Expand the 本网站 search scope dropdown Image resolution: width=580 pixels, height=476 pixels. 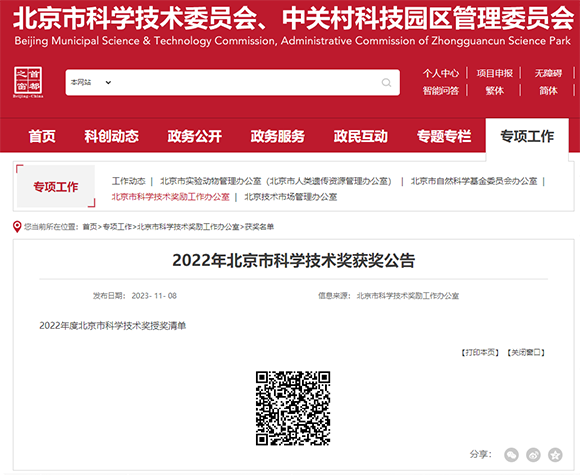click(91, 82)
